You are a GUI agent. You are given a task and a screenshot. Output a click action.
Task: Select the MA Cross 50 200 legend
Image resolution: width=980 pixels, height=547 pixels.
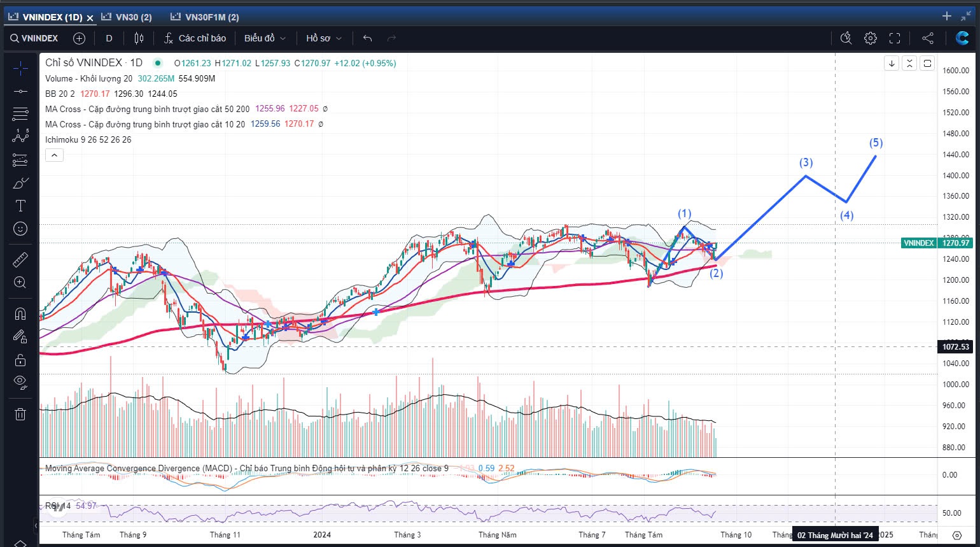(x=147, y=109)
